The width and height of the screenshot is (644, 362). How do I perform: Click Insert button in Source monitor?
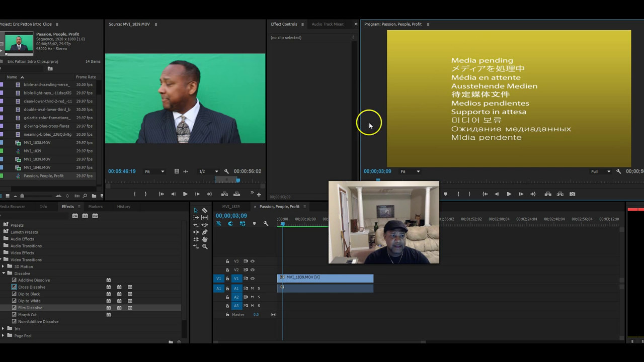pos(224,194)
